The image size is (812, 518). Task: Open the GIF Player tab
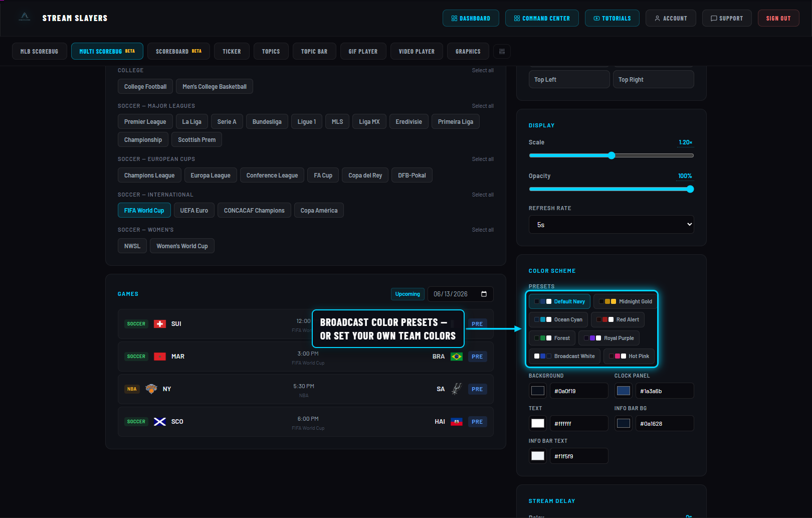363,51
